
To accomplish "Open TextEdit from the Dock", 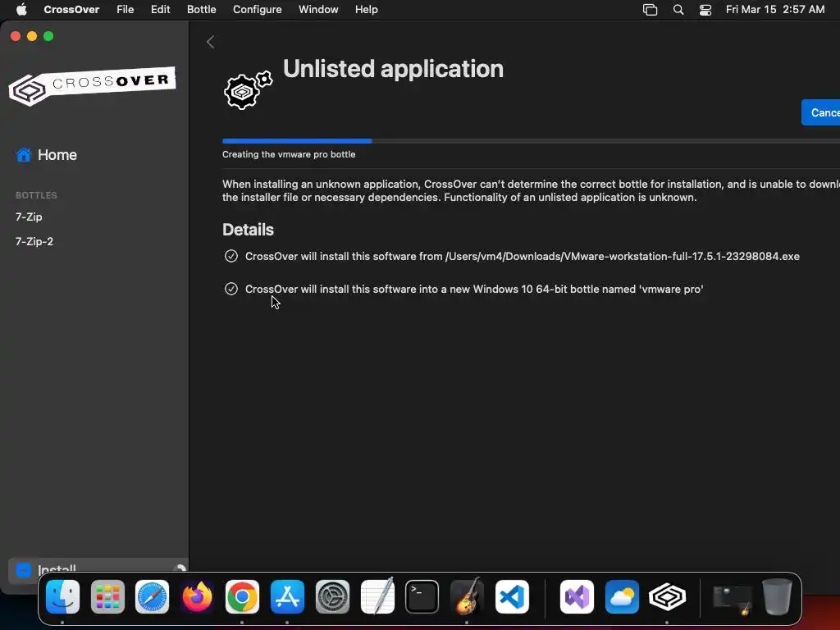I will 377,596.
